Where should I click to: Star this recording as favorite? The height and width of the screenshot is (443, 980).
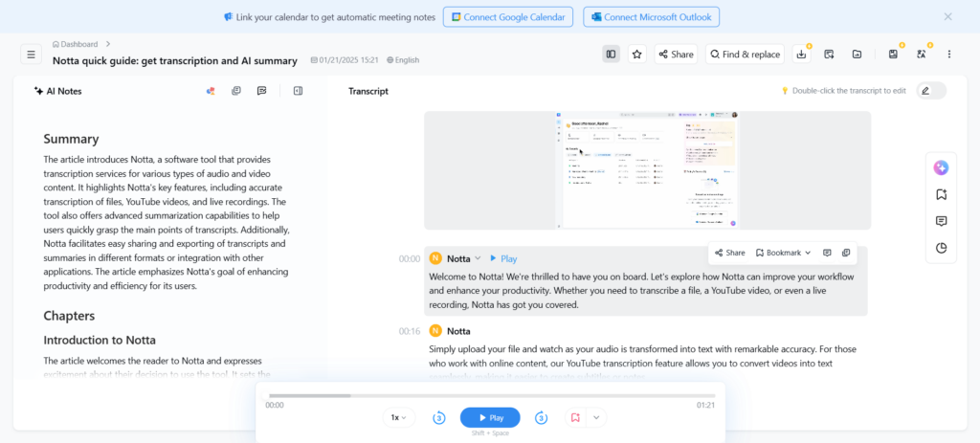coord(636,55)
